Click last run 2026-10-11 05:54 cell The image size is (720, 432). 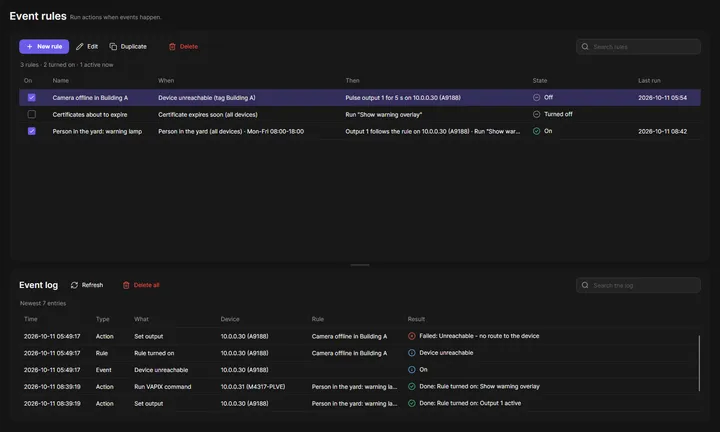click(x=662, y=98)
